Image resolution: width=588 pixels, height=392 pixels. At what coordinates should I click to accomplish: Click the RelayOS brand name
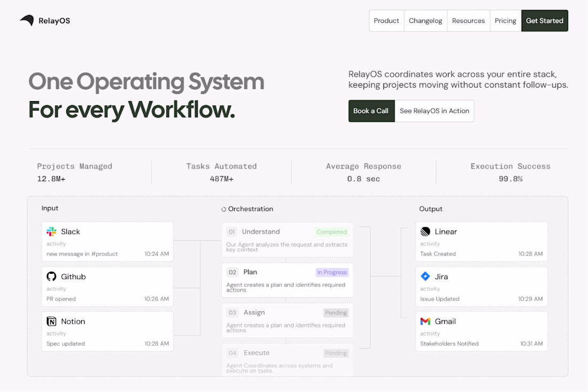tap(55, 21)
